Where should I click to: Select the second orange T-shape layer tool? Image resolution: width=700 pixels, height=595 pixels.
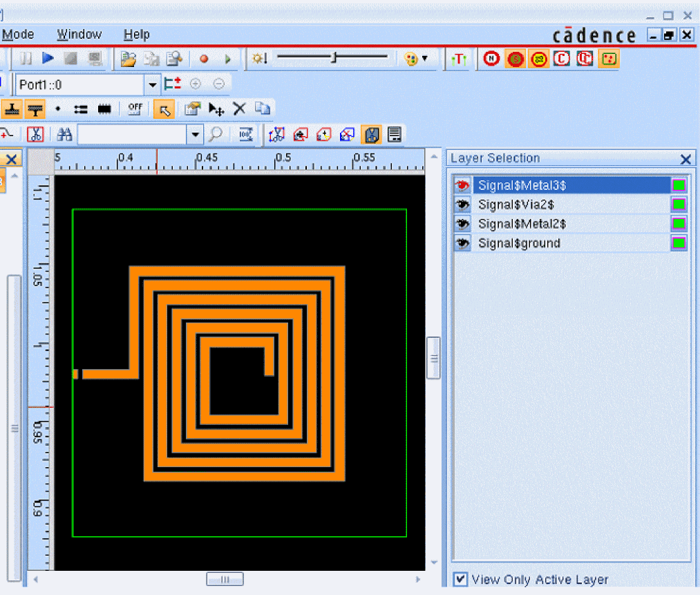pyautogui.click(x=35, y=109)
